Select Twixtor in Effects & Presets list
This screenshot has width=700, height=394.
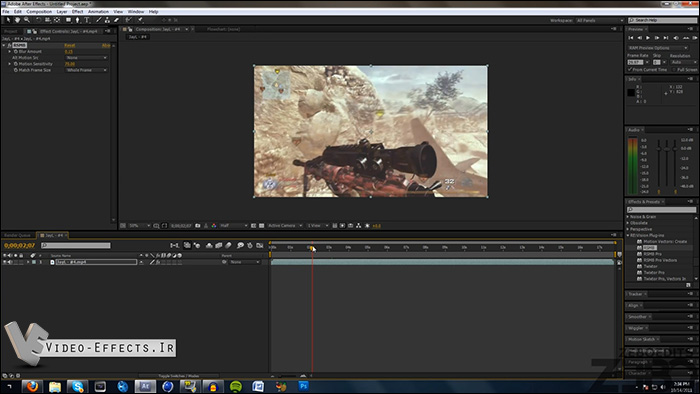coord(650,266)
